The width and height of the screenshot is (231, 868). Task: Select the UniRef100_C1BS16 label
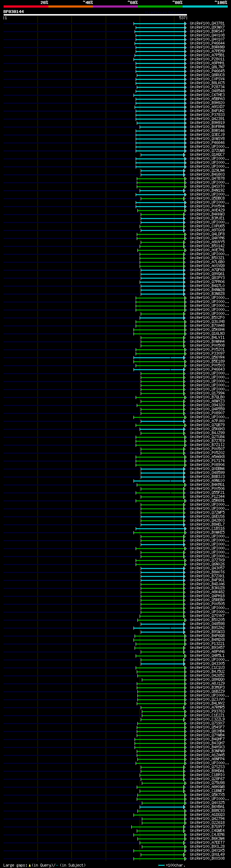pos(207,529)
